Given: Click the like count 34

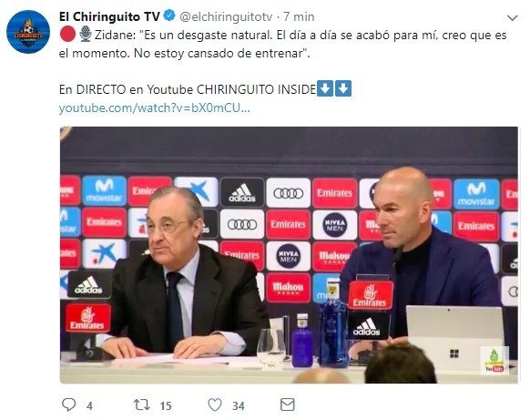Looking at the screenshot, I should coord(239,405).
